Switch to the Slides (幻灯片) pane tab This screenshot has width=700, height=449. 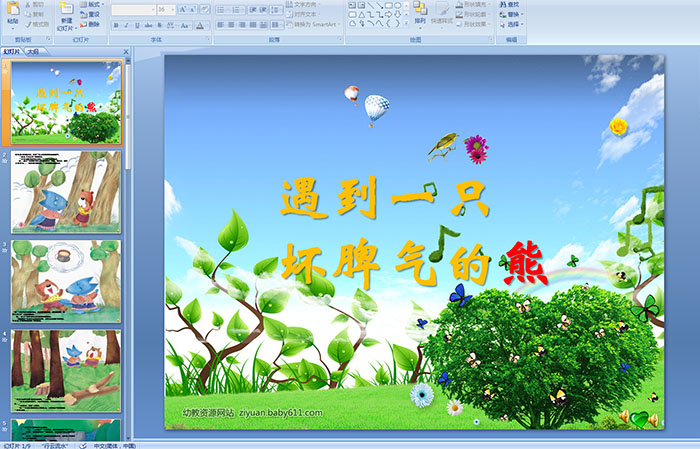(x=12, y=50)
